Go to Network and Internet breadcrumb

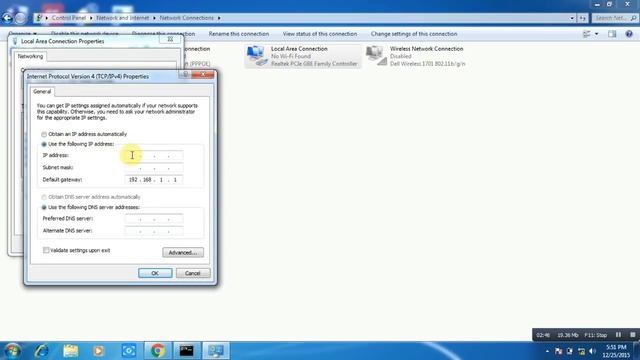[122, 18]
